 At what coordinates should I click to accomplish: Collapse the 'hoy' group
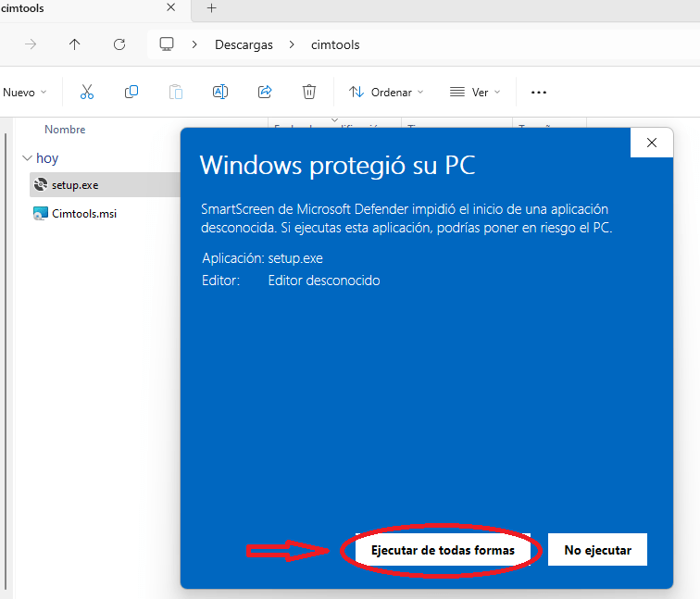click(27, 158)
